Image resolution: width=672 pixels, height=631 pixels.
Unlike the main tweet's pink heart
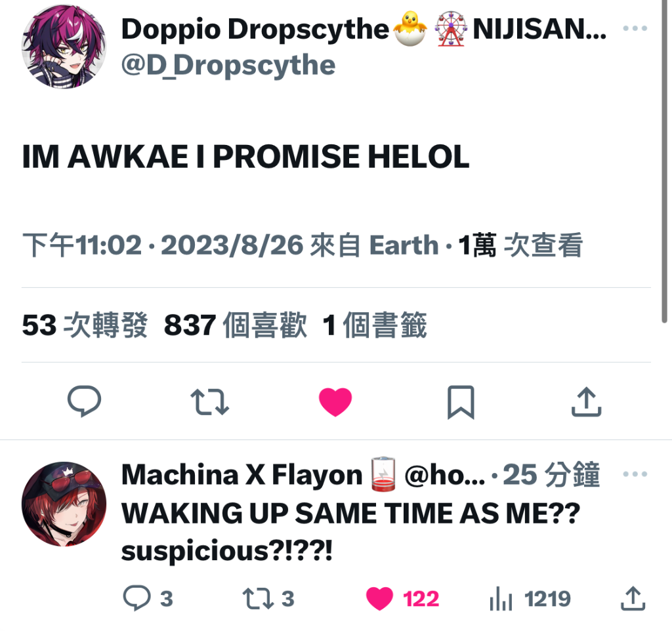335,402
